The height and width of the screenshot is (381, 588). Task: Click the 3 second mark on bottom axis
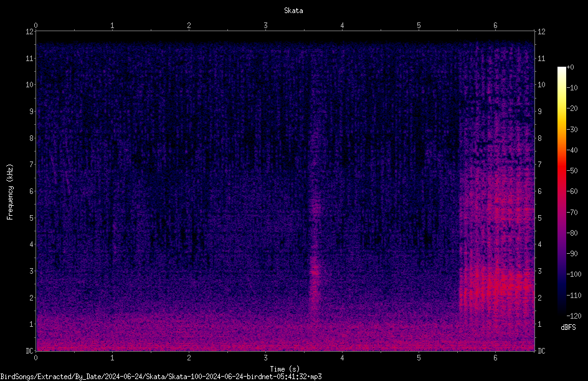pos(265,358)
